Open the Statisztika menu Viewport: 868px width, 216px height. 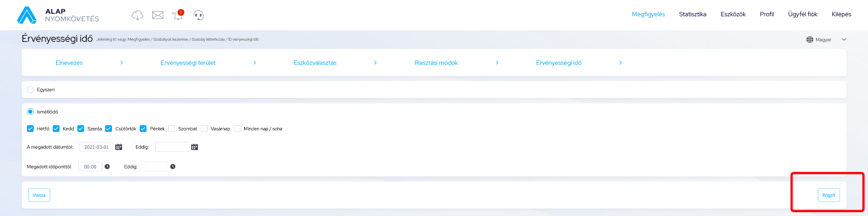[692, 14]
